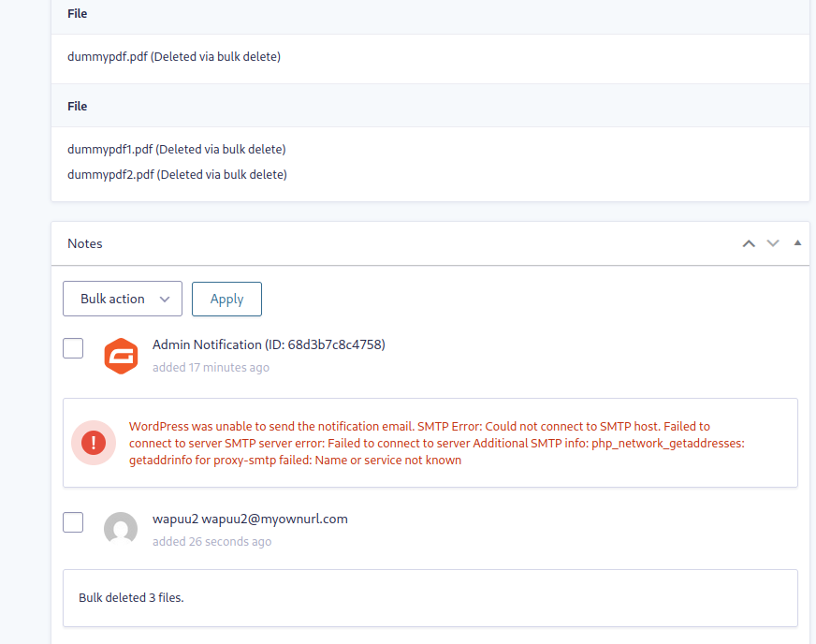The height and width of the screenshot is (644, 816).
Task: Click the wapuu2 gray user avatar
Action: (121, 530)
